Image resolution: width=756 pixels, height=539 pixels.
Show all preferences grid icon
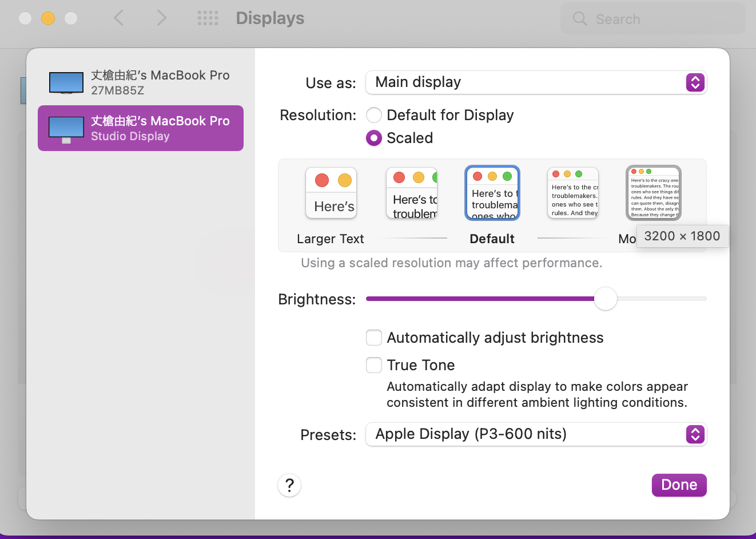pyautogui.click(x=208, y=18)
